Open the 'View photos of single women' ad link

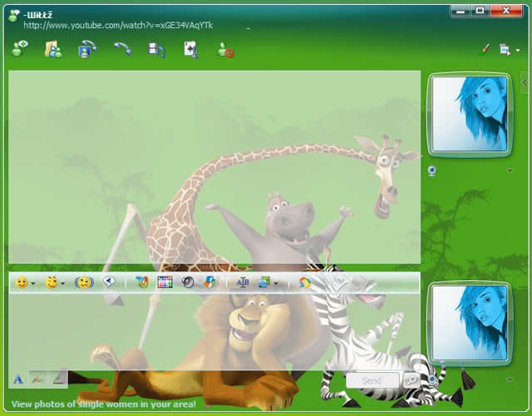[x=103, y=404]
